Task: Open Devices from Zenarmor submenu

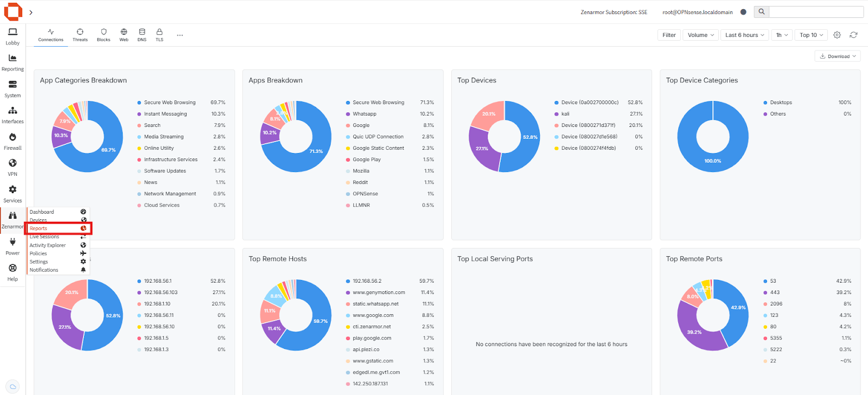Action: [58, 220]
